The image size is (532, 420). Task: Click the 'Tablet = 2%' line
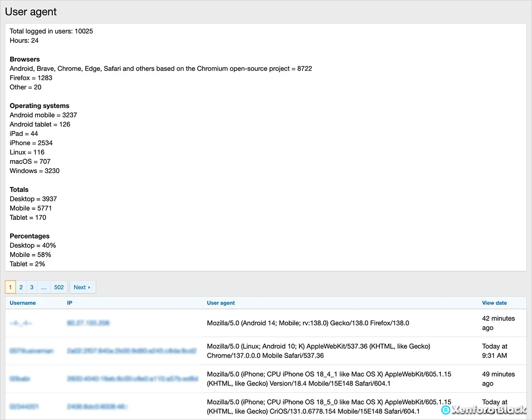(27, 264)
